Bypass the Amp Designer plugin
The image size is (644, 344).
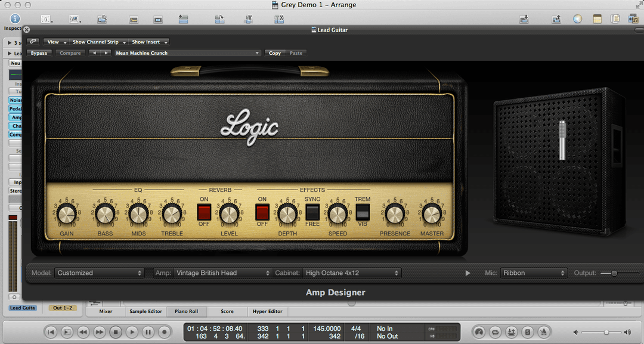[39, 52]
